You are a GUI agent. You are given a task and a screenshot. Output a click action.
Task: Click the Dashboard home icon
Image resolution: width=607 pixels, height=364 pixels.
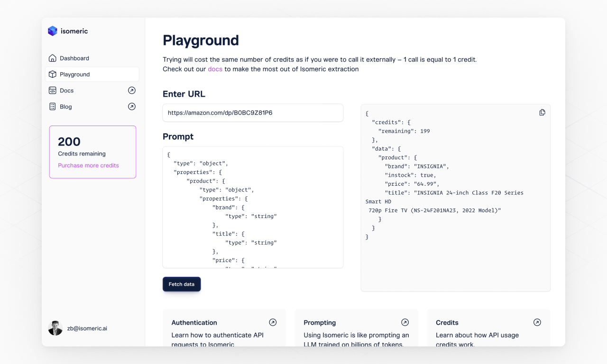click(x=53, y=58)
